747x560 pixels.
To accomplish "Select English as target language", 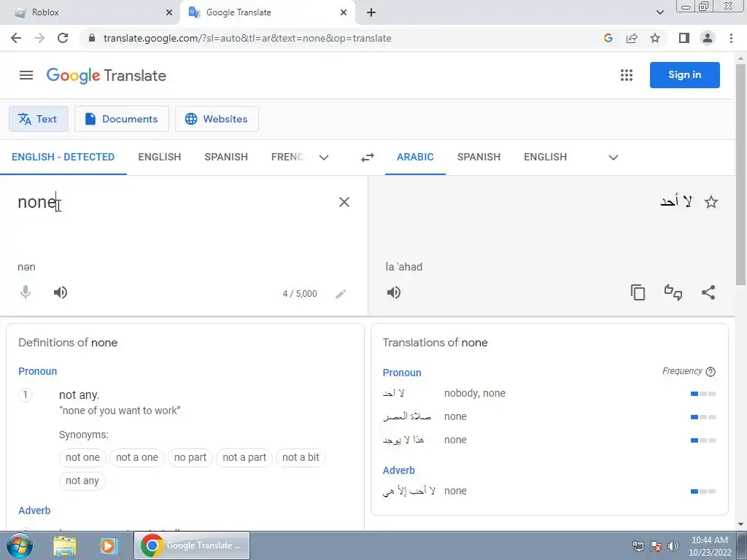I will pos(546,157).
